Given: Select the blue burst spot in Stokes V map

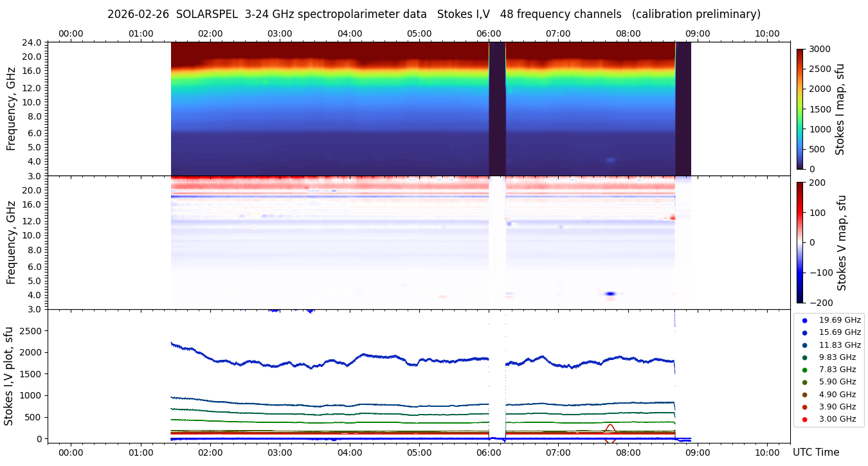Looking at the screenshot, I should [610, 294].
